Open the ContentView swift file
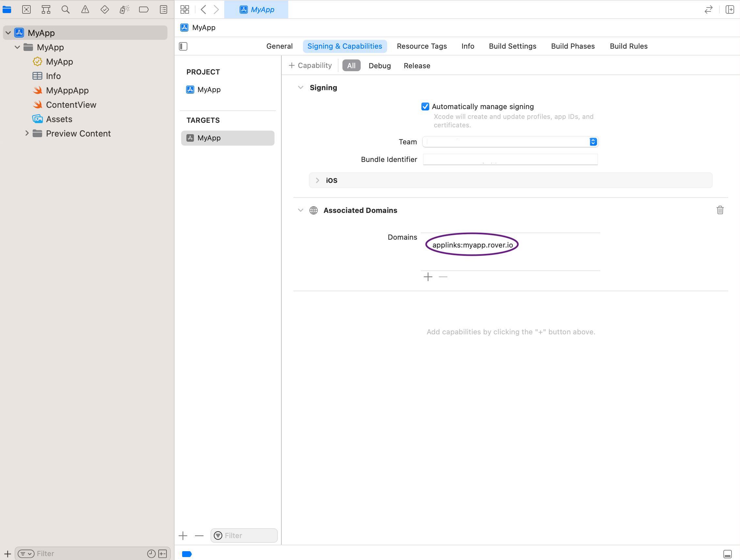This screenshot has height=560, width=740. tap(65, 105)
